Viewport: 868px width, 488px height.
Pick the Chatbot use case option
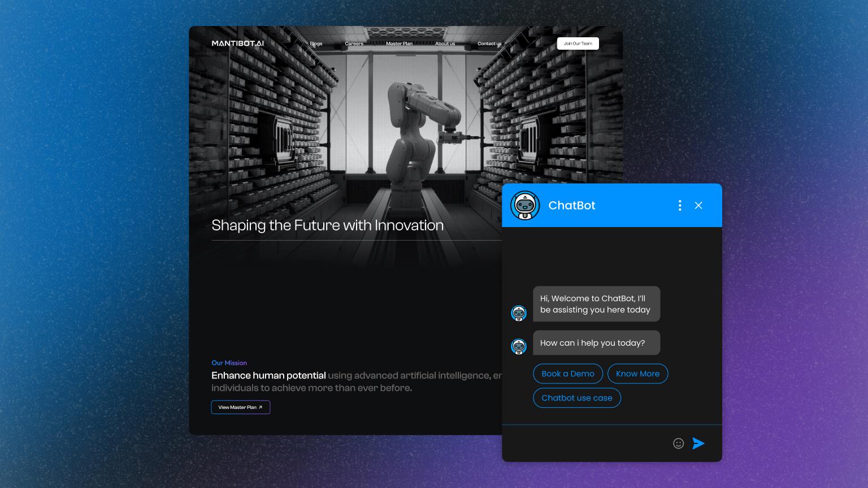coord(576,398)
